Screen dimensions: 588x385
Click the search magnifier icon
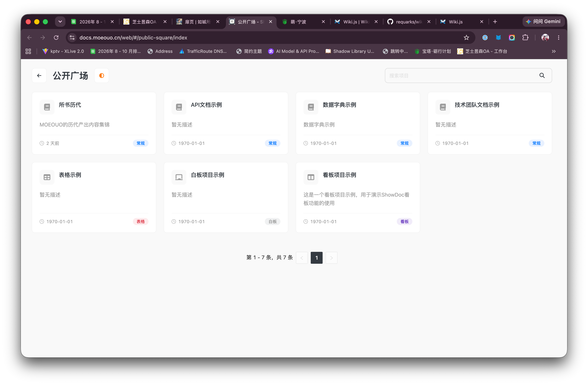point(542,75)
